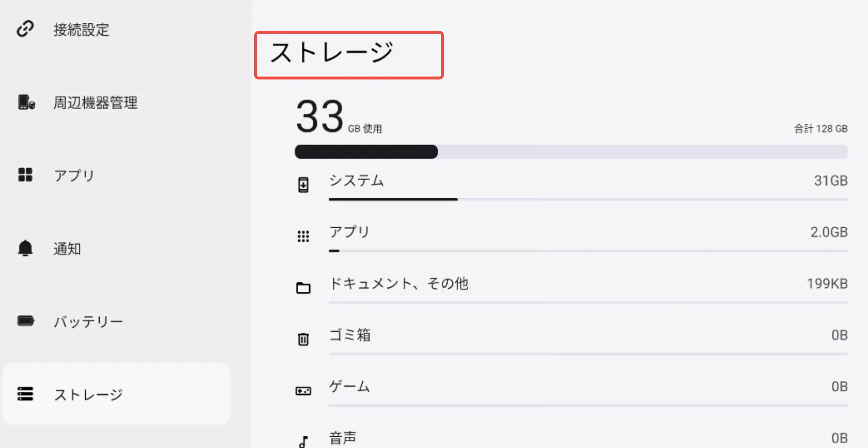Open the システム 31GB storage entry
868x448 pixels.
tap(588, 181)
